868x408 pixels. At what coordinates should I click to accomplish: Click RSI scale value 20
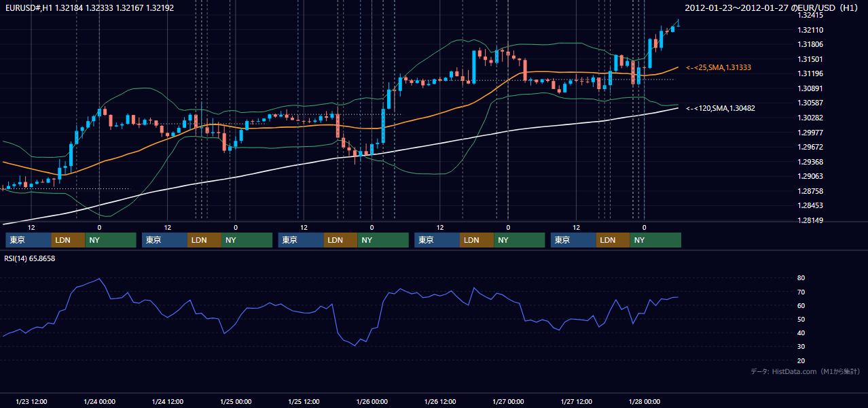pyautogui.click(x=801, y=360)
